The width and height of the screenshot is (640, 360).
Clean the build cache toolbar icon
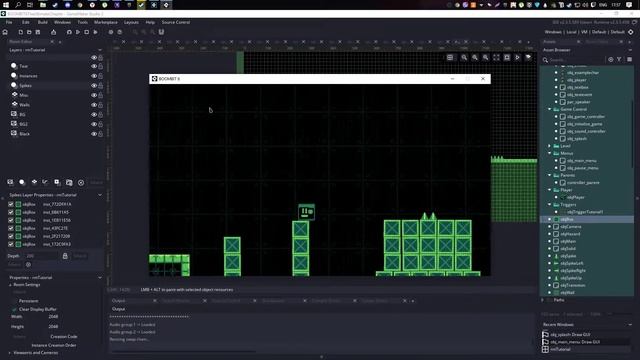(96, 32)
